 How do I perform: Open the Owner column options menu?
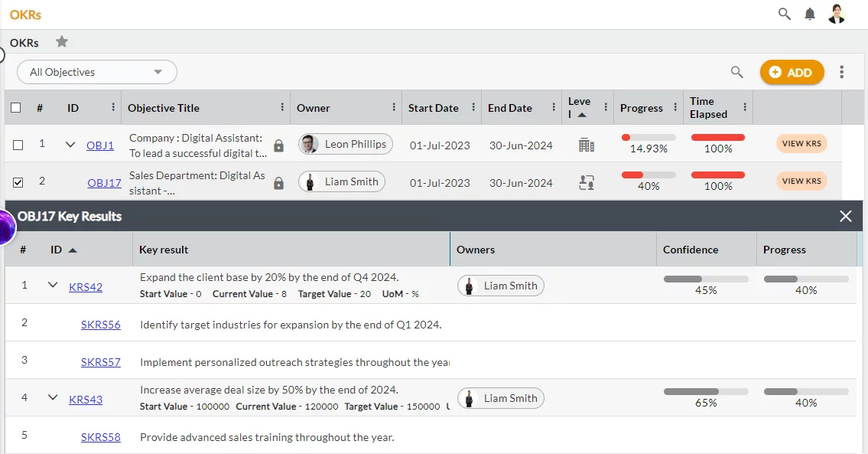[x=395, y=107]
